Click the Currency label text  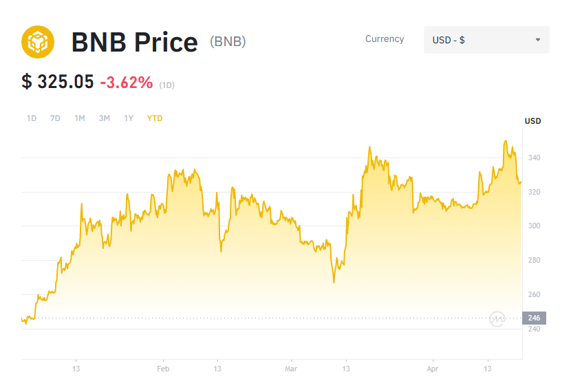click(x=385, y=39)
